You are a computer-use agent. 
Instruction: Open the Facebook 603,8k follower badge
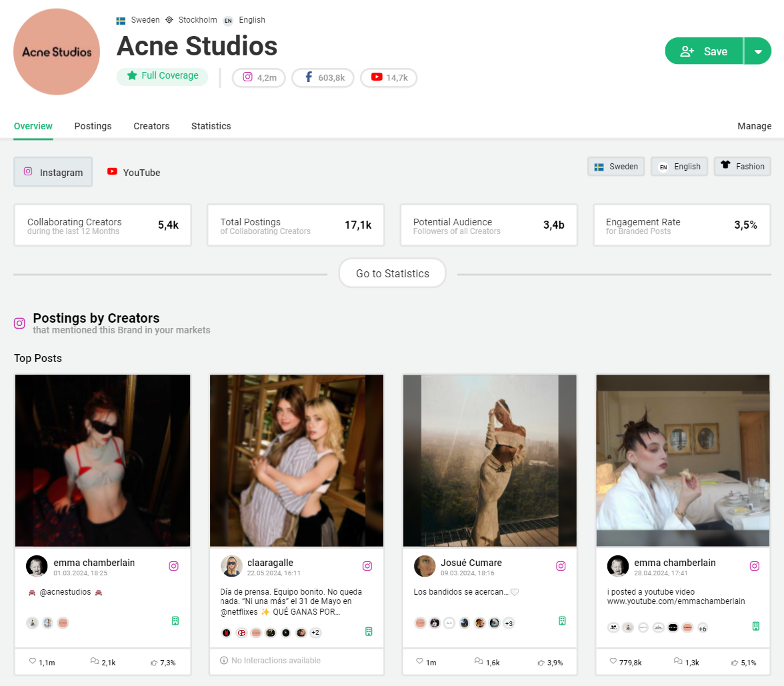click(324, 77)
